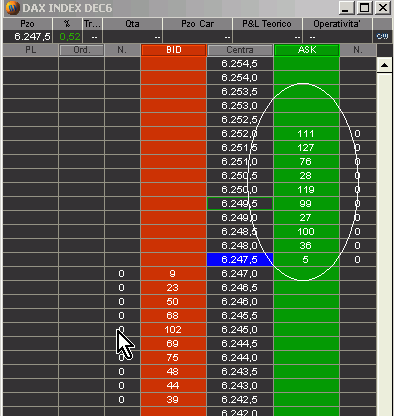Click the price cell 6.253,5
This screenshot has height=416, width=394.
click(240, 92)
